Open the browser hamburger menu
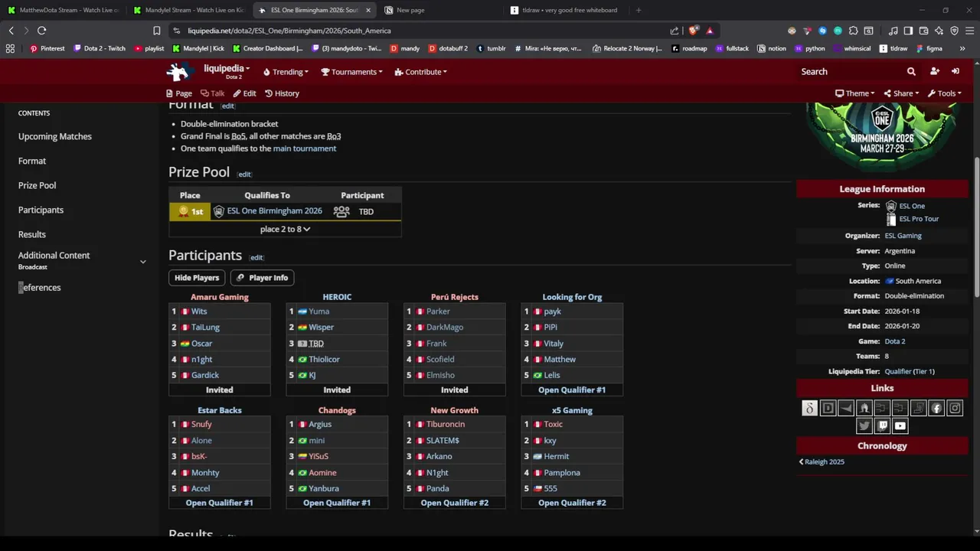This screenshot has width=980, height=551. click(969, 31)
